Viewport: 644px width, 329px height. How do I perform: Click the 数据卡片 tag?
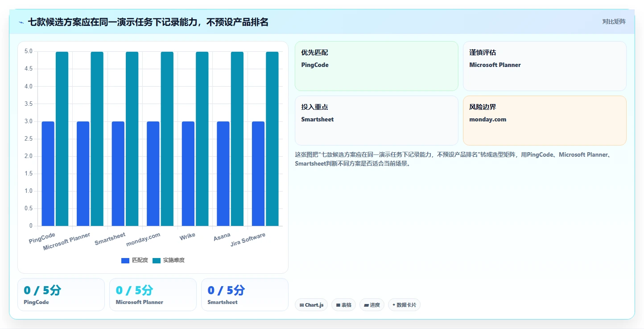pos(404,305)
